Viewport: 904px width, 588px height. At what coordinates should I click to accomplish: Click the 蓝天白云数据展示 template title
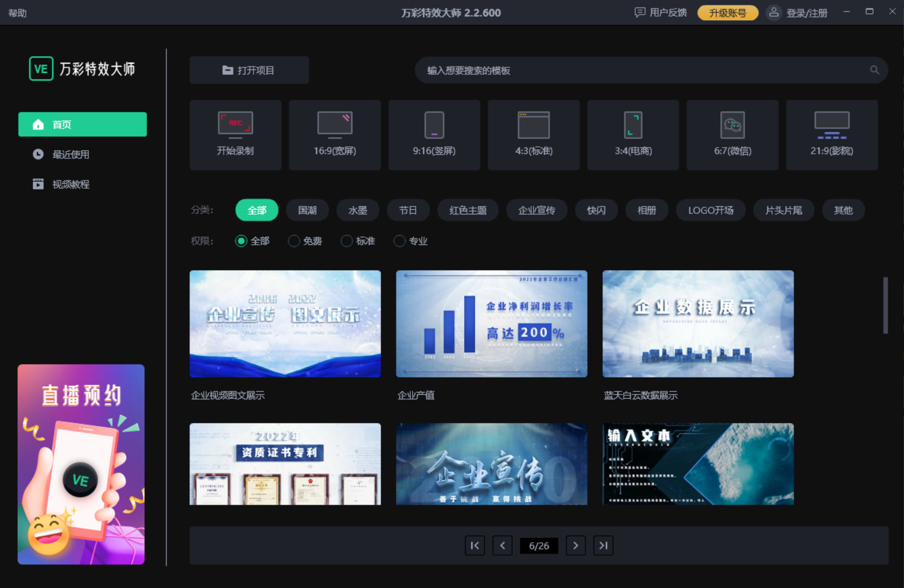pyautogui.click(x=641, y=395)
